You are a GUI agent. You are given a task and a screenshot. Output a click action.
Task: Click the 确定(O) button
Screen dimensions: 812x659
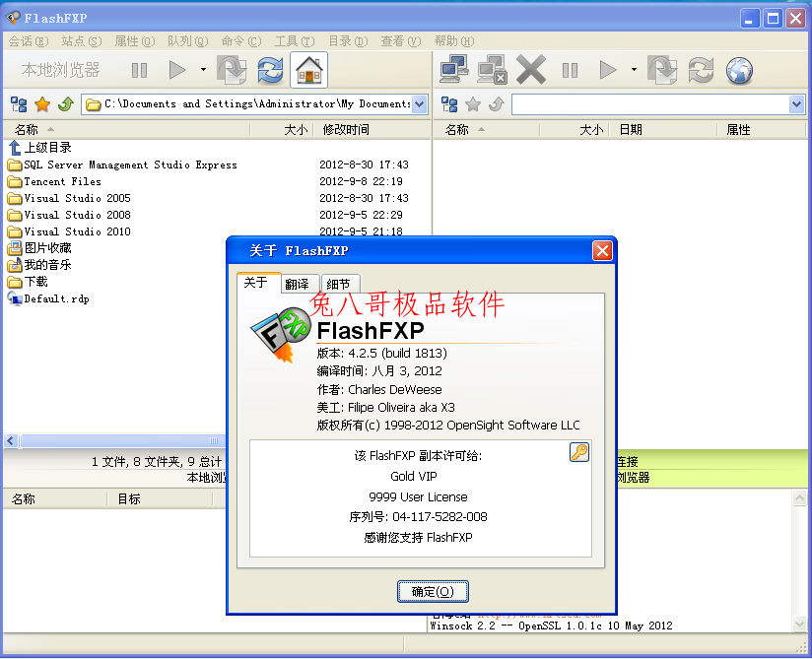click(x=433, y=591)
